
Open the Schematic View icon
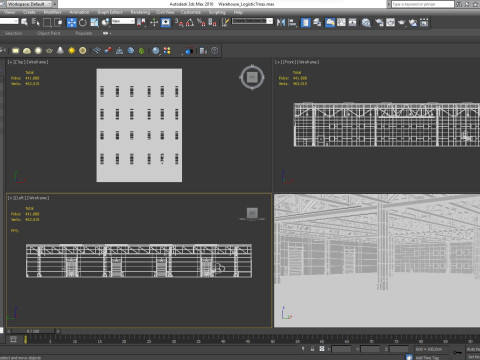coord(353,22)
